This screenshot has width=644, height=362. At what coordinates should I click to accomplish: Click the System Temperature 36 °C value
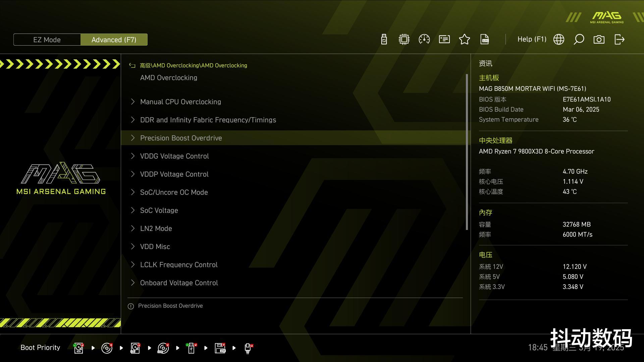tap(570, 120)
